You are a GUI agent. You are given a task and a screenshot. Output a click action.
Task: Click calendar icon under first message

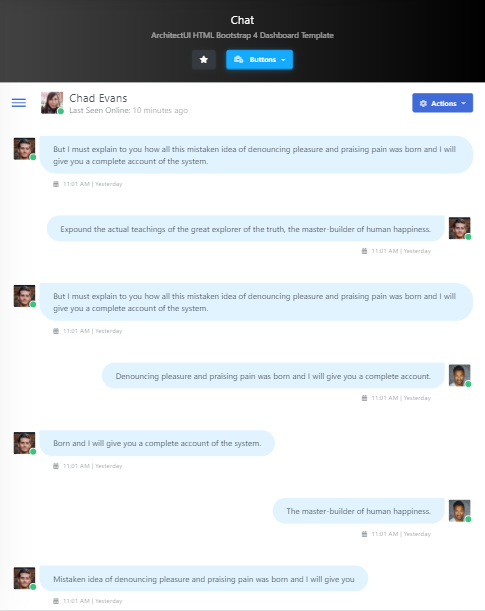pos(56,184)
